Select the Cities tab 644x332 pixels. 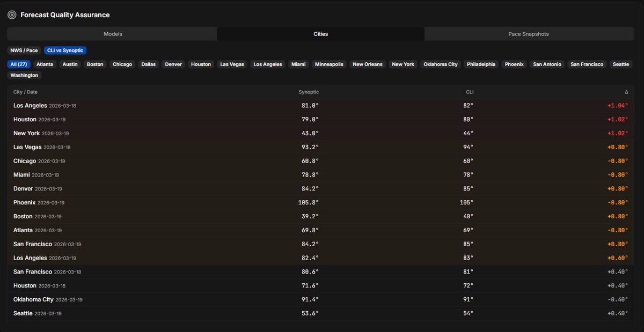(320, 33)
